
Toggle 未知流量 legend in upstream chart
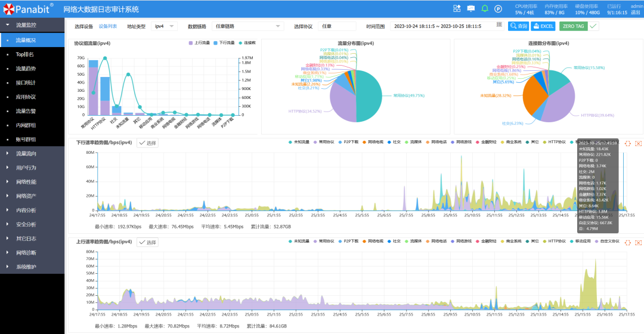[299, 241]
